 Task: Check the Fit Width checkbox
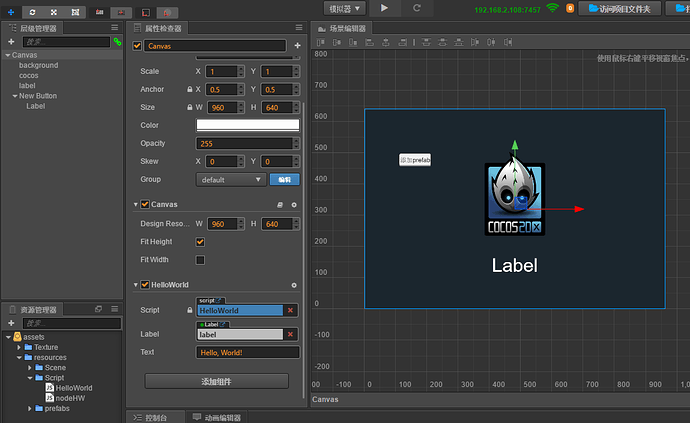(x=200, y=260)
